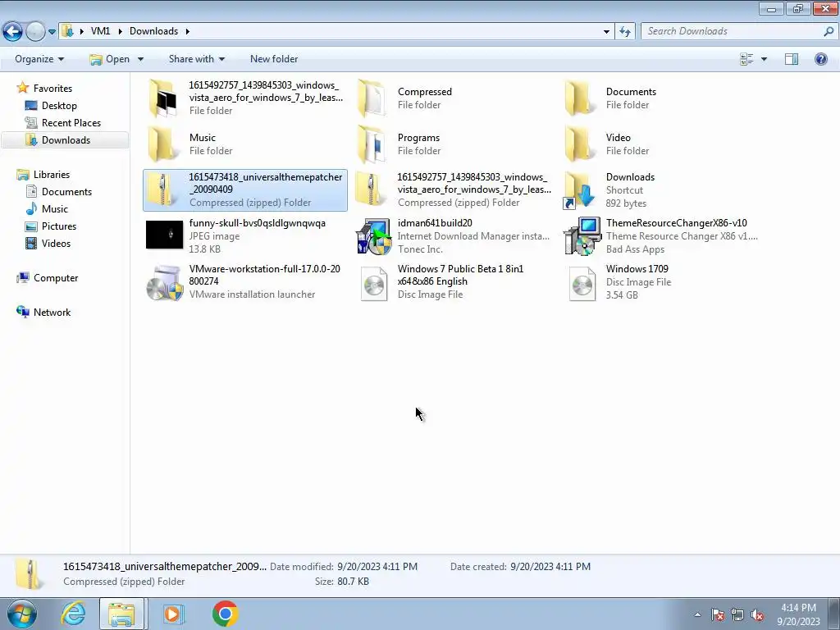The image size is (840, 630).
Task: Select Downloads in the Favorites list
Action: [x=66, y=139]
